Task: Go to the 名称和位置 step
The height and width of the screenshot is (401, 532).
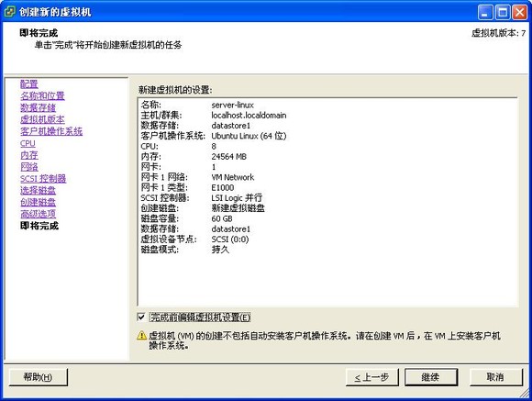Action: point(42,95)
